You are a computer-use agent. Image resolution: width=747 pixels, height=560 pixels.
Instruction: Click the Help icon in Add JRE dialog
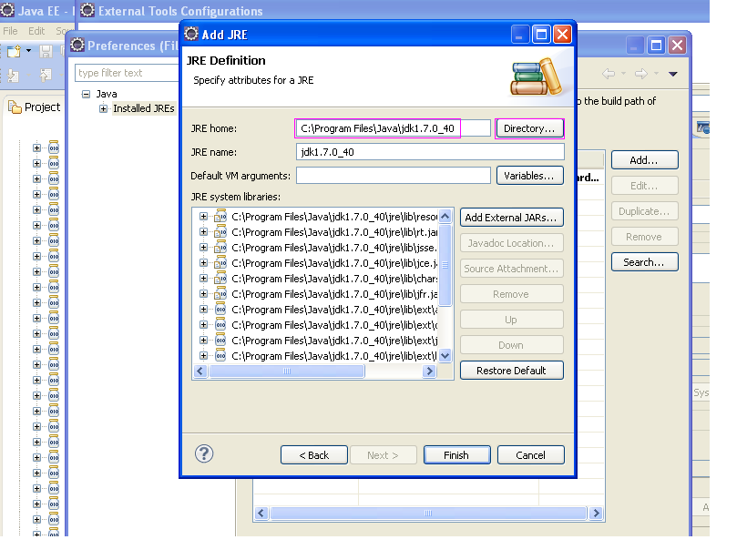tap(202, 454)
